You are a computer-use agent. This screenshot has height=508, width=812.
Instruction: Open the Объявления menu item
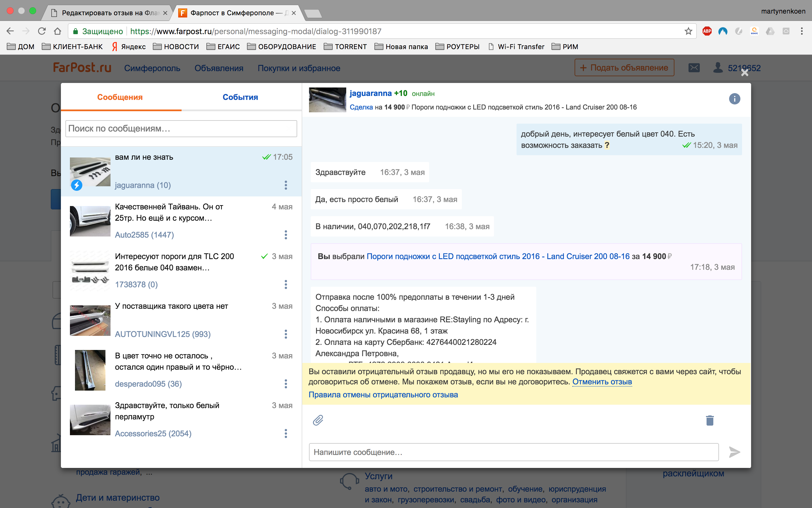tap(219, 68)
